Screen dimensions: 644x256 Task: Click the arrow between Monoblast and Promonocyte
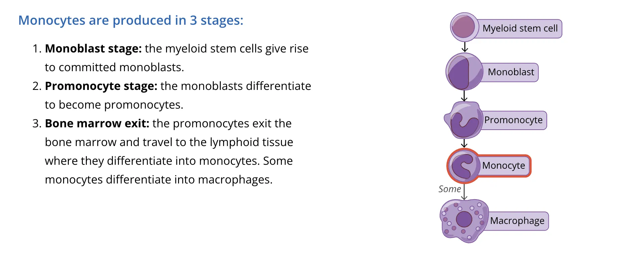464,96
